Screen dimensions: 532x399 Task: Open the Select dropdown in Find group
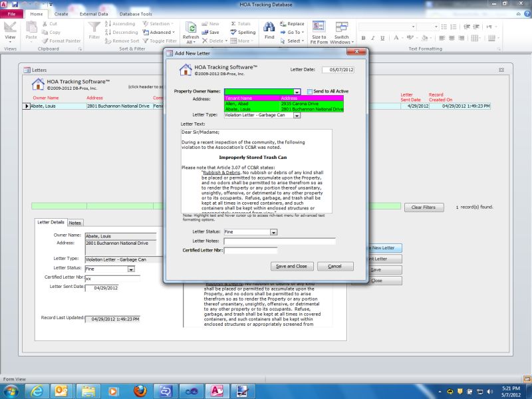291,41
